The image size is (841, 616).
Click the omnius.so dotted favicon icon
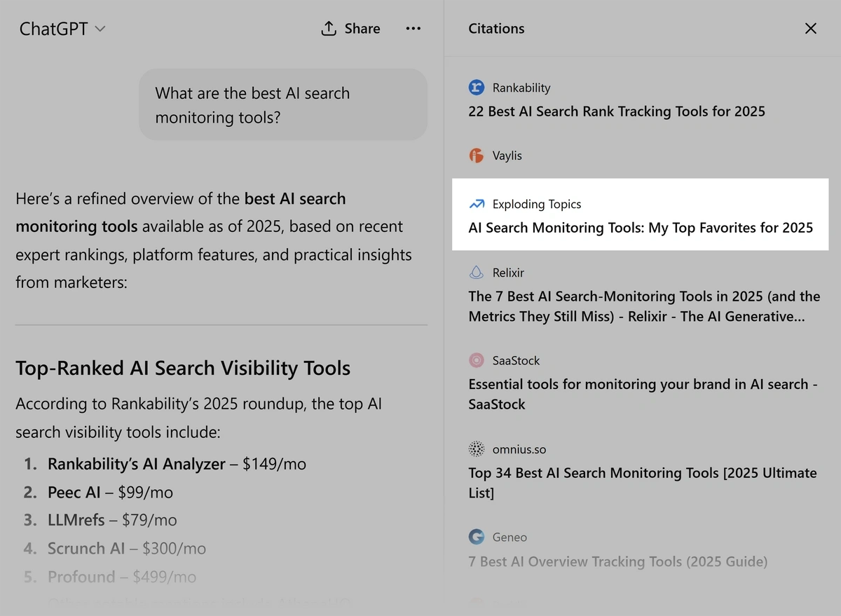[477, 449]
